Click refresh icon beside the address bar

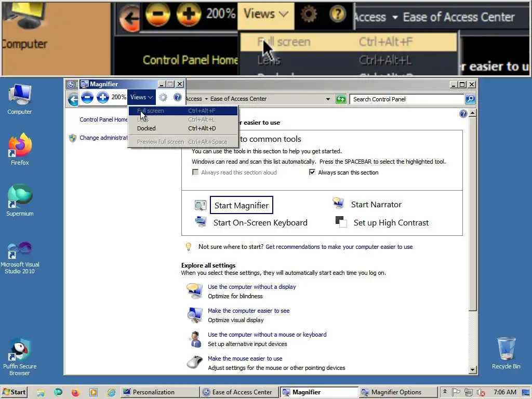[x=341, y=99]
